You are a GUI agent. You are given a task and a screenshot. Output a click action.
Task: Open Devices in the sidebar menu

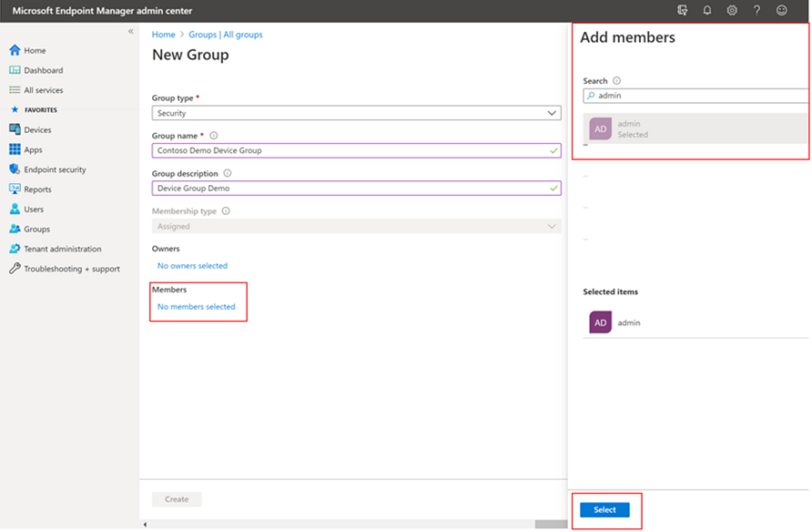[x=37, y=130]
